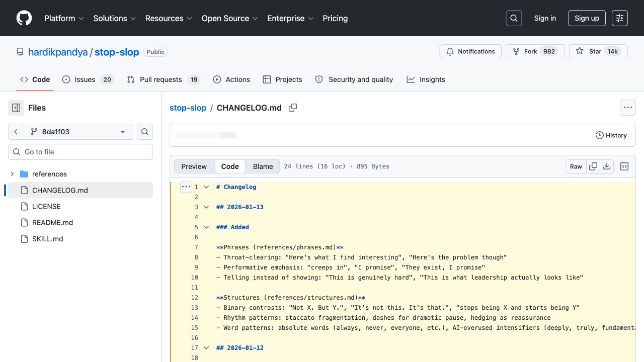The height and width of the screenshot is (362, 644).
Task: Click the Sign up button
Action: (x=587, y=18)
